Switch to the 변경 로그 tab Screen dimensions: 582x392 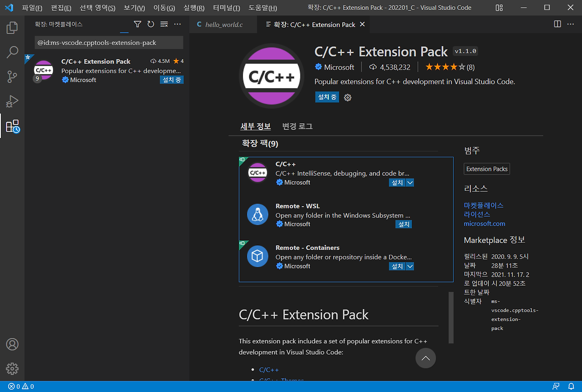click(x=297, y=126)
